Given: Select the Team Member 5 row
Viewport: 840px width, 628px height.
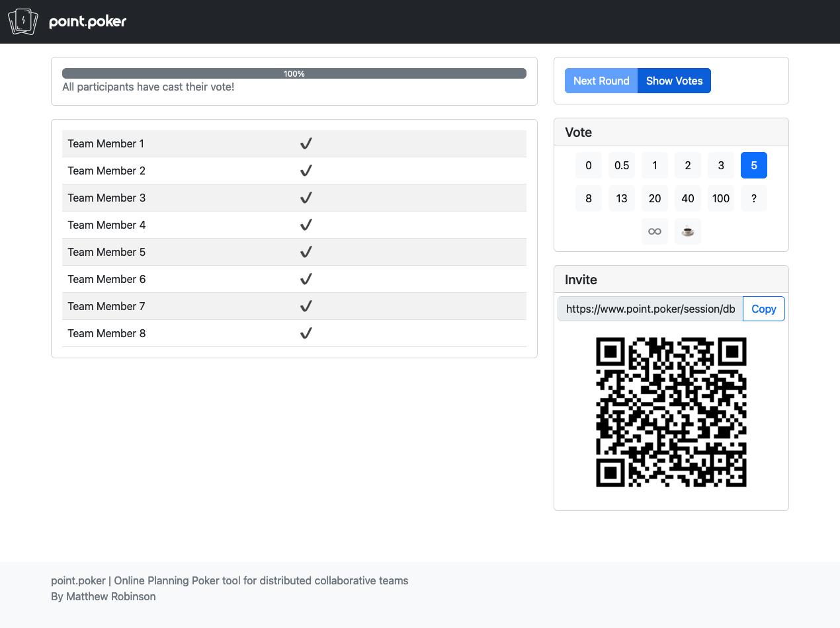Looking at the screenshot, I should (x=294, y=252).
